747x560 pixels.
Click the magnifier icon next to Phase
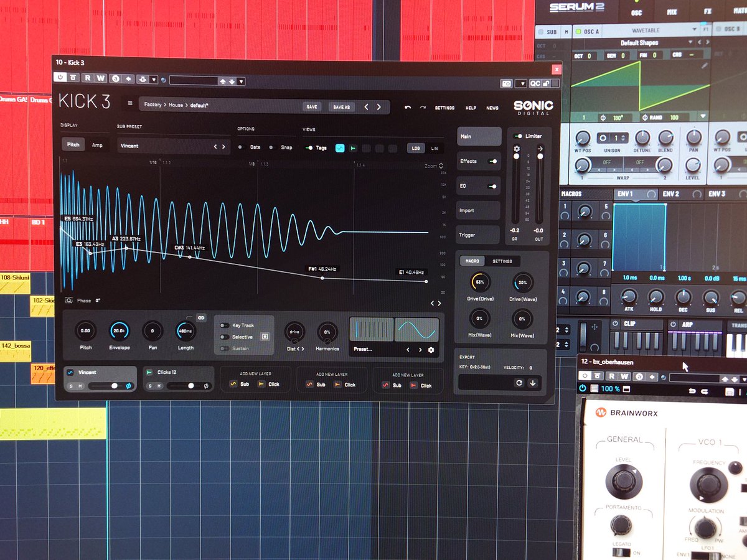pyautogui.click(x=68, y=301)
